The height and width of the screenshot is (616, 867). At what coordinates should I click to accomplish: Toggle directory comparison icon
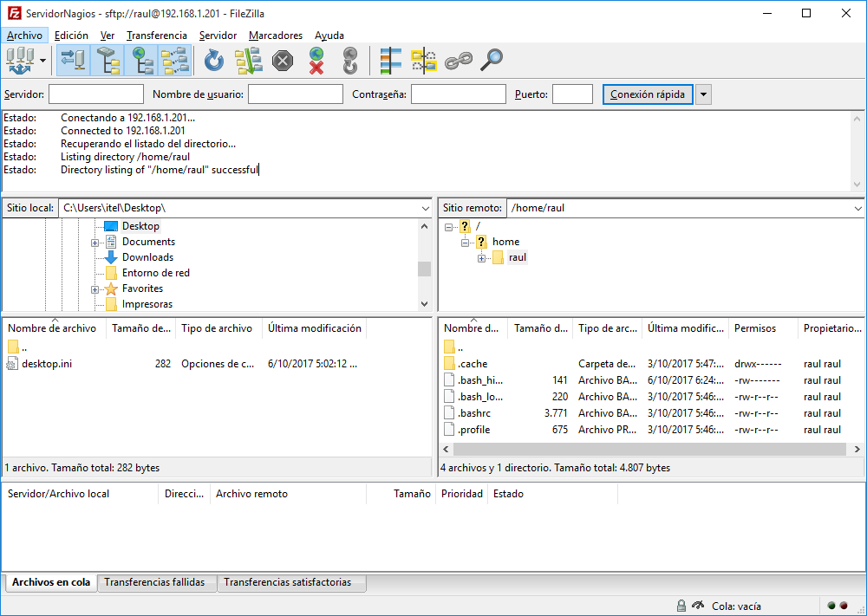424,61
